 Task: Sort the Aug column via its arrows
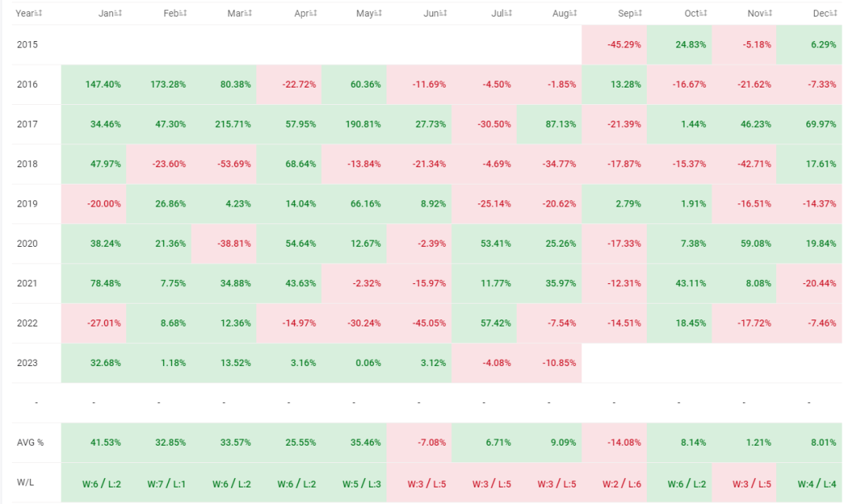(x=573, y=13)
